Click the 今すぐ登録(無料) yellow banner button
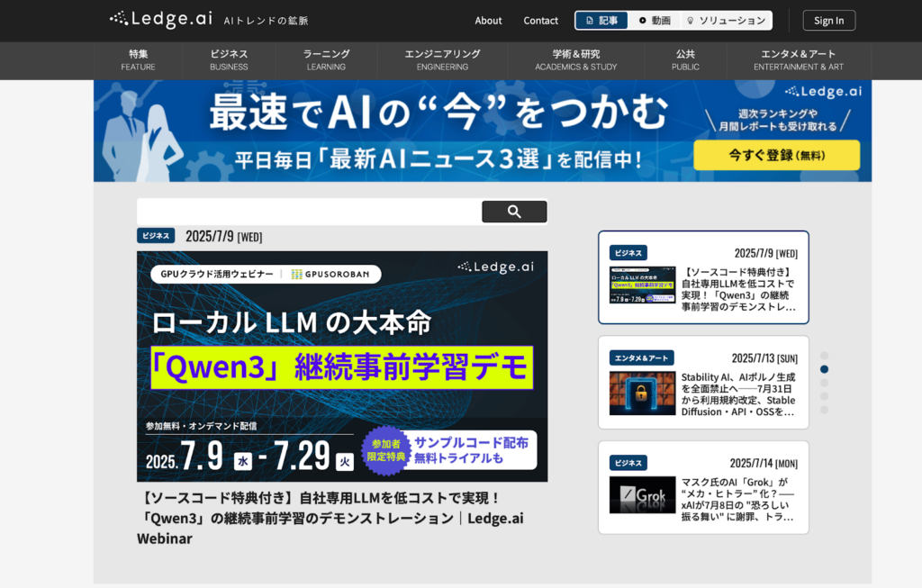The width and height of the screenshot is (922, 588). [777, 155]
